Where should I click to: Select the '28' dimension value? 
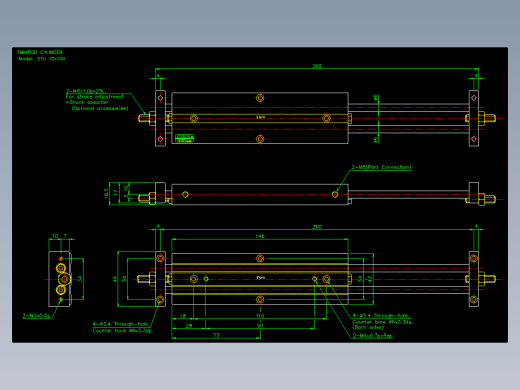[x=189, y=325]
